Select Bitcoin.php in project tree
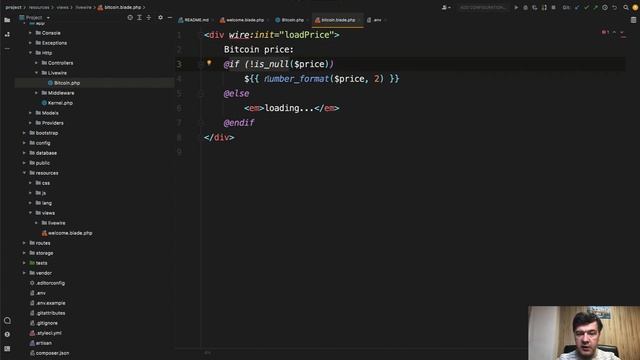The image size is (640, 360). [64, 83]
